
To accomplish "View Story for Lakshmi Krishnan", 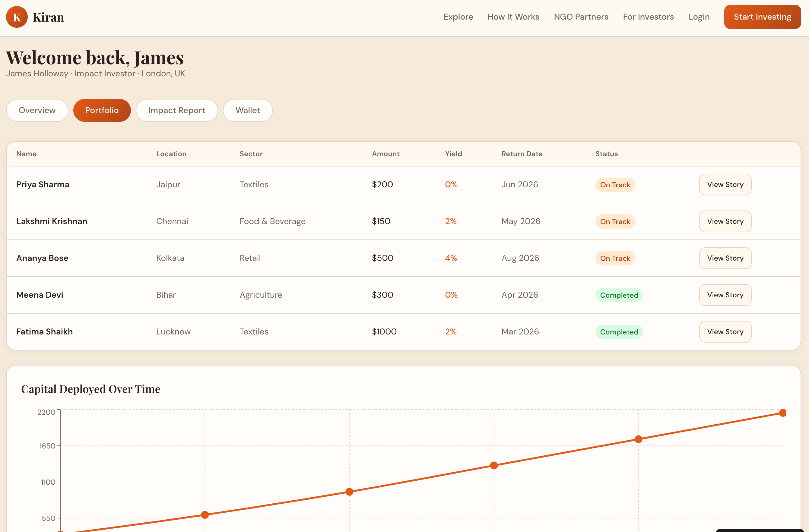I will tap(725, 221).
